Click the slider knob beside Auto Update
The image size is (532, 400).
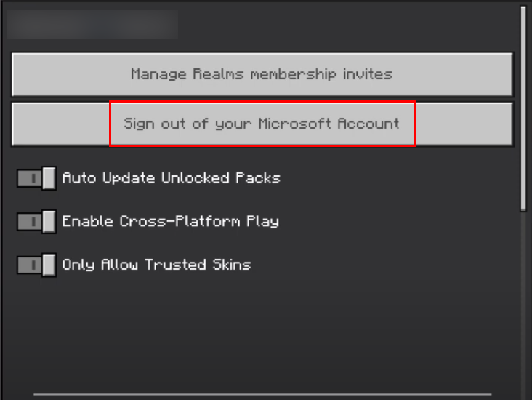tap(49, 178)
